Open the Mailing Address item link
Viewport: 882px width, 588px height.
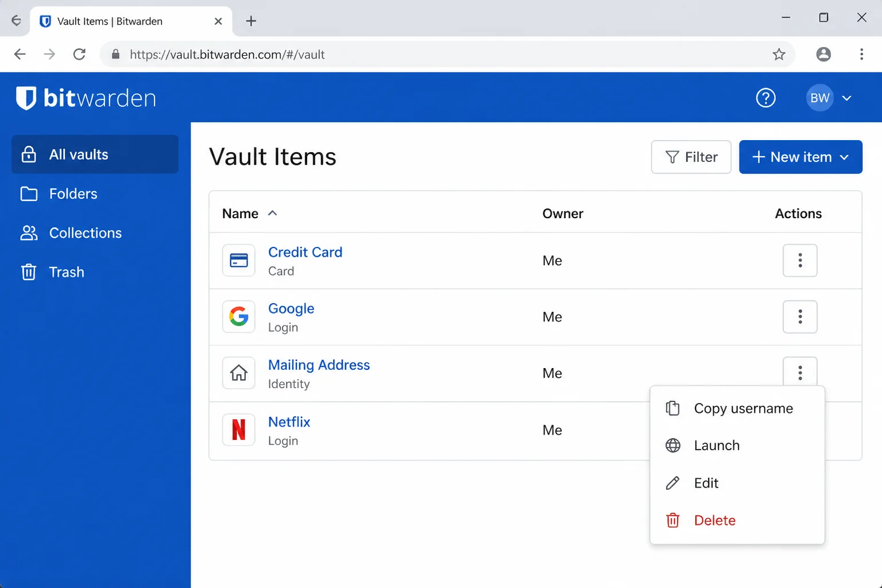(x=319, y=365)
